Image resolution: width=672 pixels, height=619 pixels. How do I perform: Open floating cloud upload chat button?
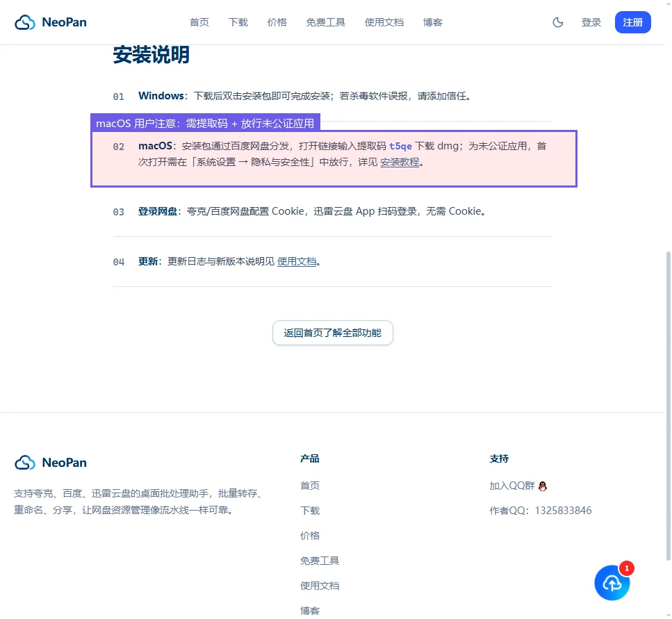(x=612, y=583)
